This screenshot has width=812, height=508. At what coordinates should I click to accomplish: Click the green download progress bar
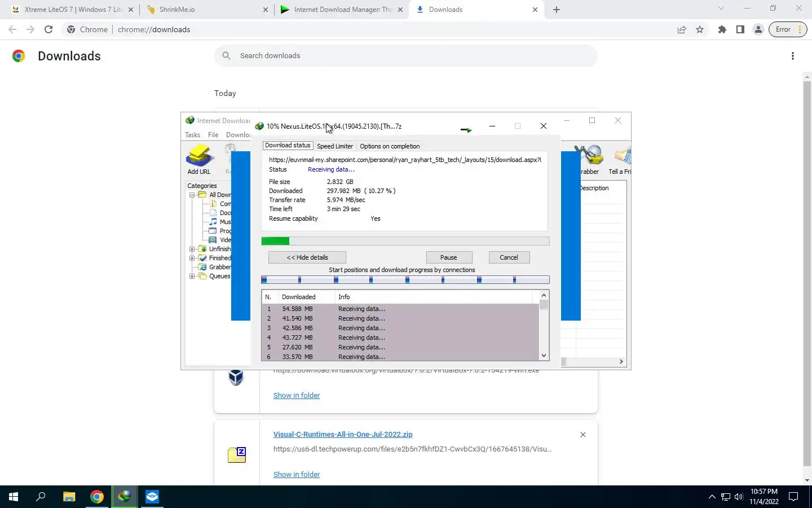click(x=405, y=241)
